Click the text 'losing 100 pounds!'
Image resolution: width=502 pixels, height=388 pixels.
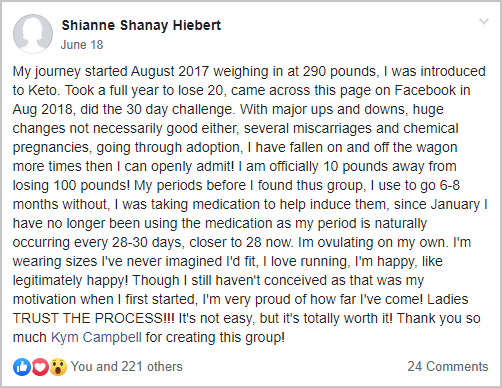[x=71, y=185]
